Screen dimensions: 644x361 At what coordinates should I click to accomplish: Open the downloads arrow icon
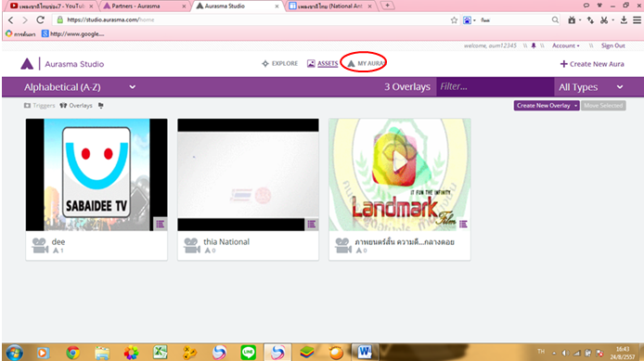click(624, 19)
